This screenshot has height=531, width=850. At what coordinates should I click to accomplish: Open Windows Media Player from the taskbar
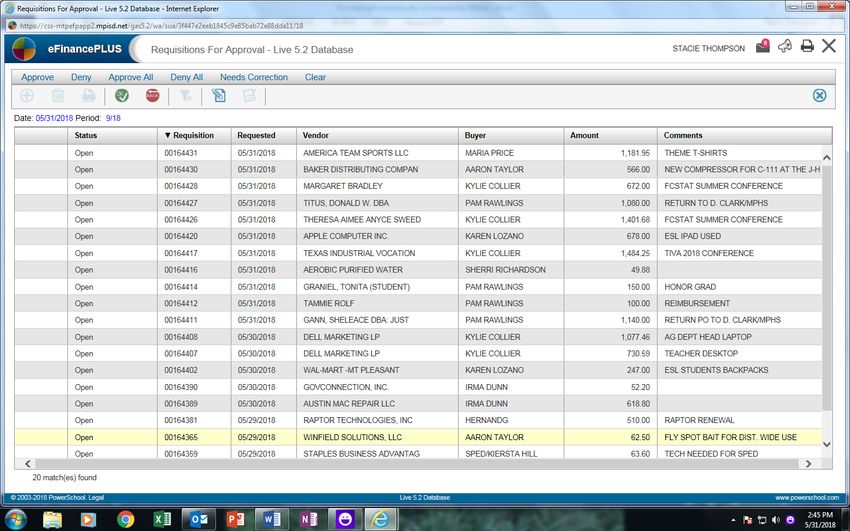pos(88,520)
